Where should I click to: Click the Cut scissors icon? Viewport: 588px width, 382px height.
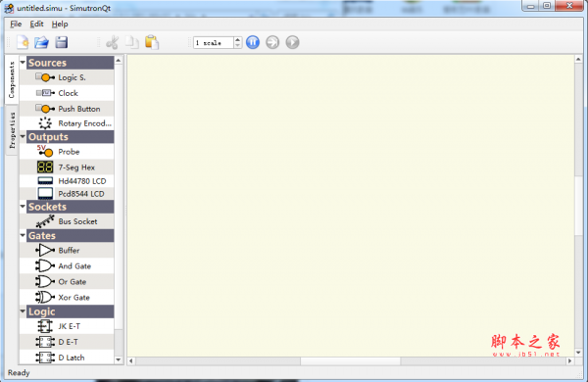pos(112,42)
